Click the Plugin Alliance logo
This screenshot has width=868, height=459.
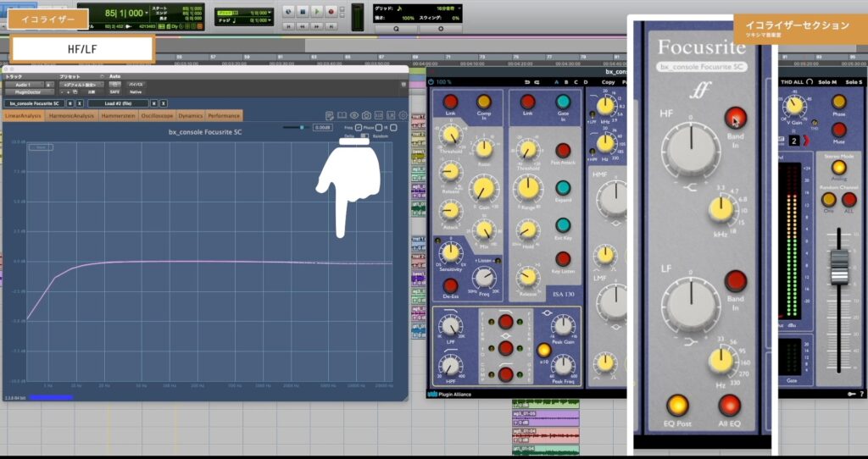coord(451,395)
